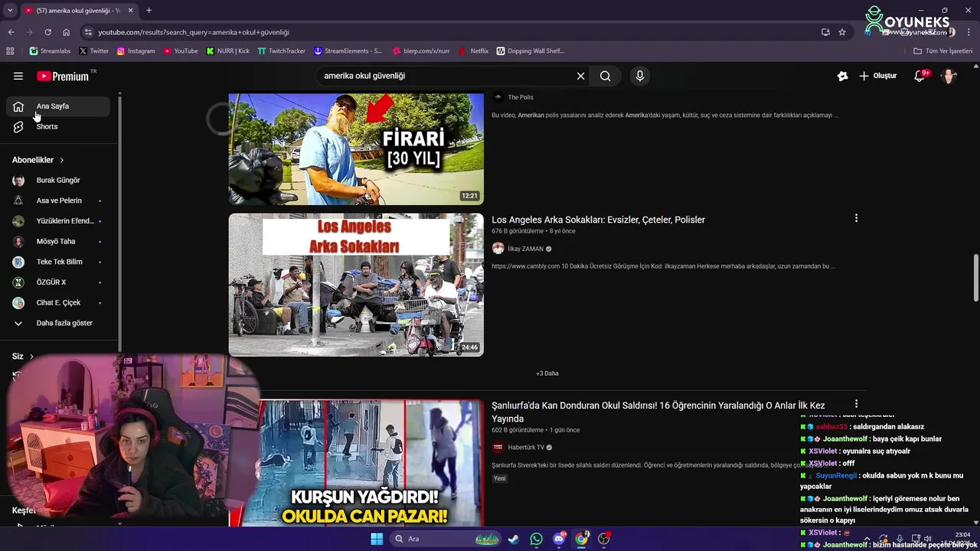Image resolution: width=980 pixels, height=551 pixels.
Task: Open WhatsApp from the taskbar
Action: click(536, 539)
